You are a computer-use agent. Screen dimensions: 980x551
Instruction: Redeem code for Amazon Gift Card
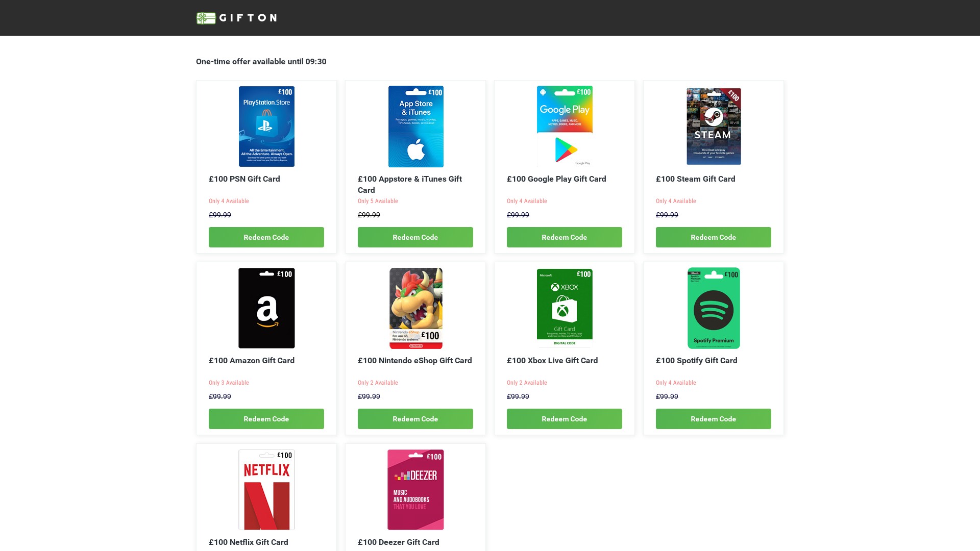[x=266, y=419]
